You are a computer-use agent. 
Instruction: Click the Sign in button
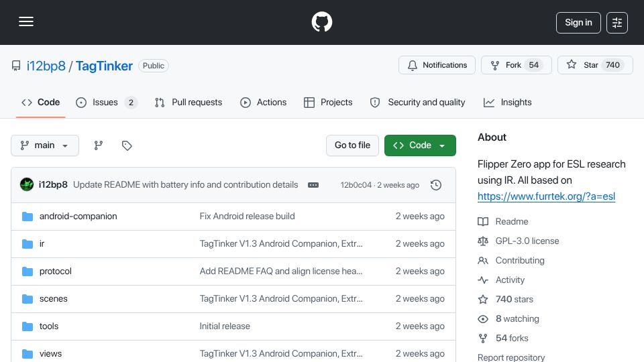click(578, 23)
